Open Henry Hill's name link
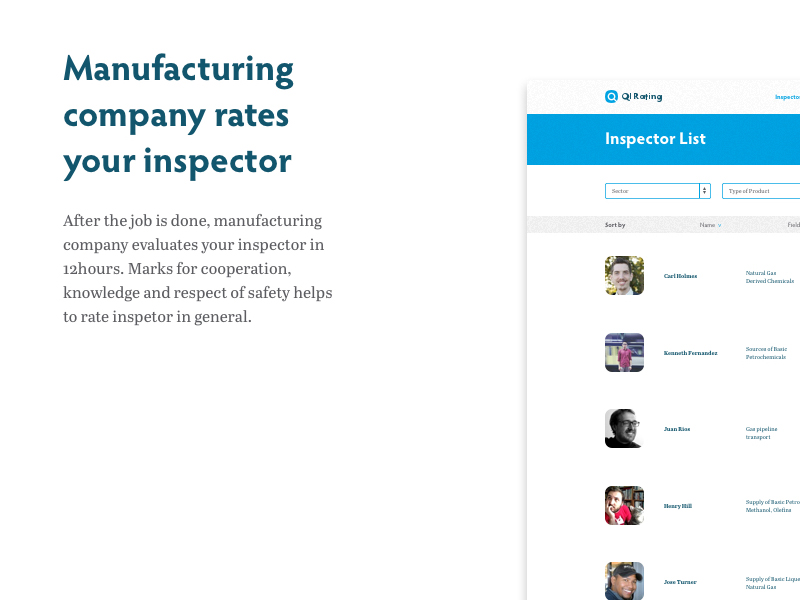This screenshot has height=600, width=800. (677, 506)
